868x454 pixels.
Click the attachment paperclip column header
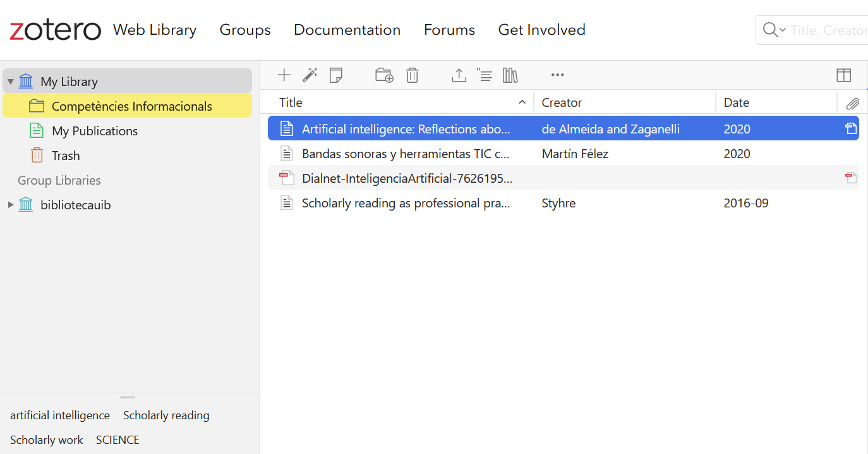pos(852,103)
